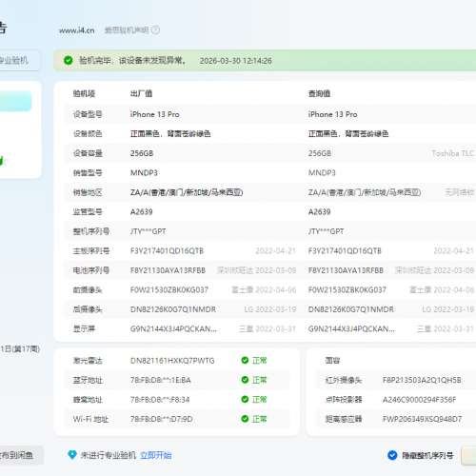Click the 后摄像头 row label
Screen dimensions: 476x476
88,309
